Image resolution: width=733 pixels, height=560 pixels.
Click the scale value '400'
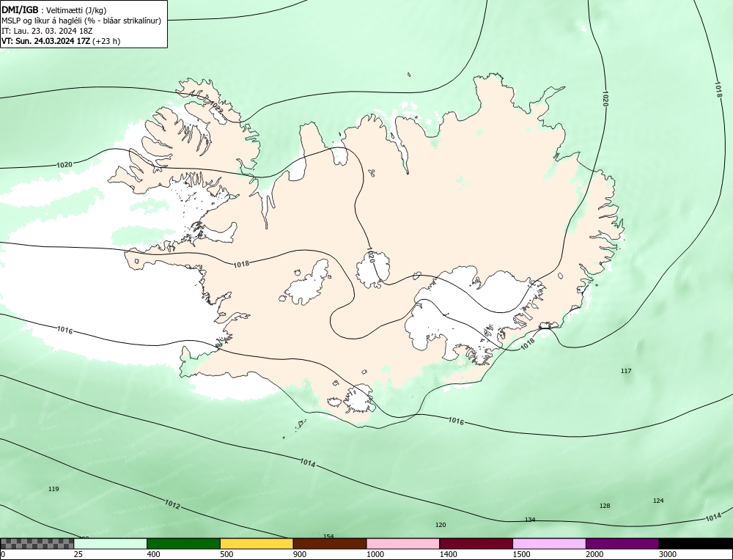[153, 554]
